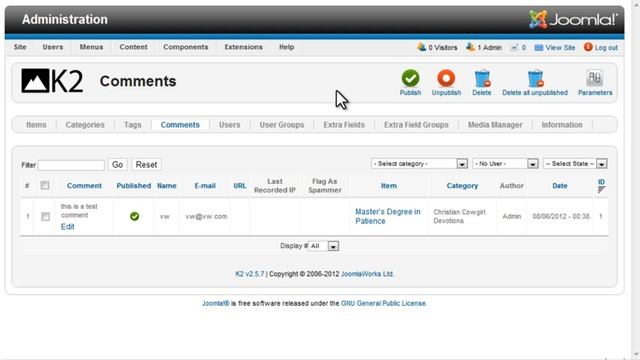Screen dimensions: 640x360
Task: Click the Christian Cowgirl Devotions category cell
Action: 460,216
